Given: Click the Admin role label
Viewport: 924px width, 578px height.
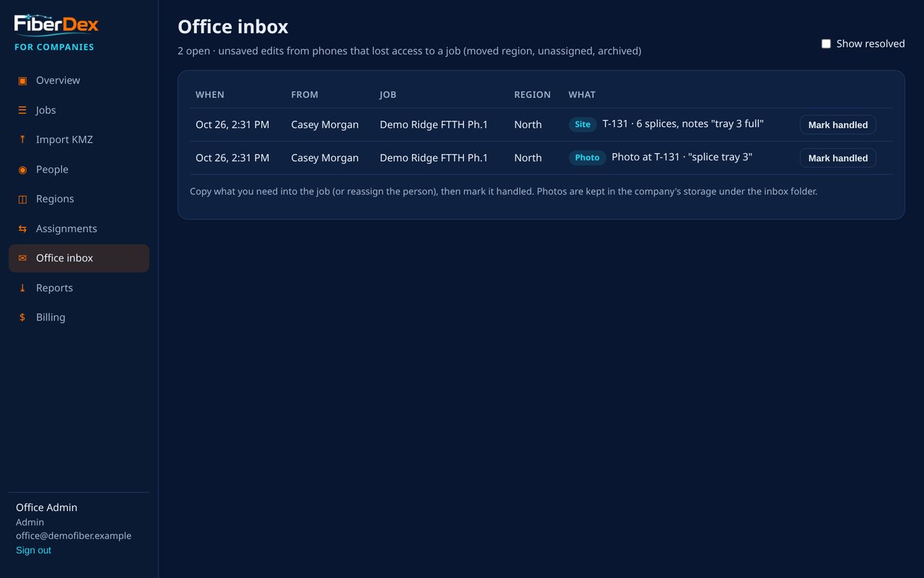Looking at the screenshot, I should [30, 522].
